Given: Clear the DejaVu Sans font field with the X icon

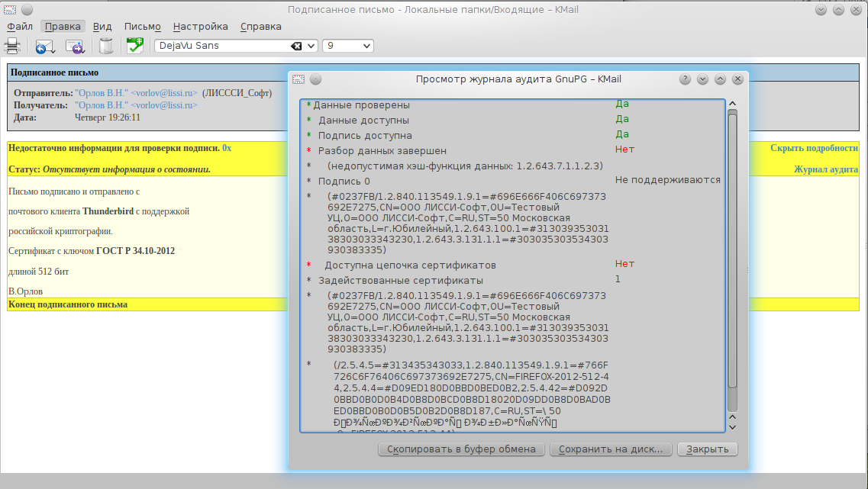Looking at the screenshot, I should tap(296, 46).
